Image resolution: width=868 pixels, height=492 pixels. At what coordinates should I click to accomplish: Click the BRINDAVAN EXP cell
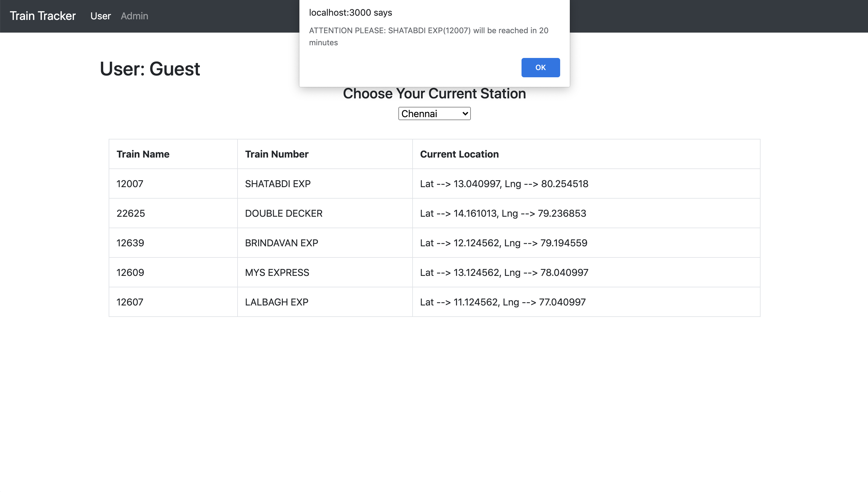pyautogui.click(x=282, y=243)
